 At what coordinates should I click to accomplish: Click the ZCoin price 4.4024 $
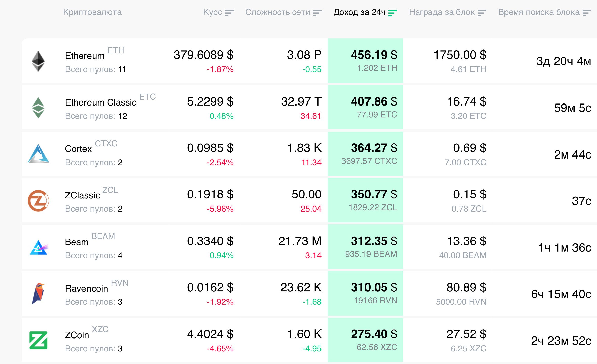210,334
